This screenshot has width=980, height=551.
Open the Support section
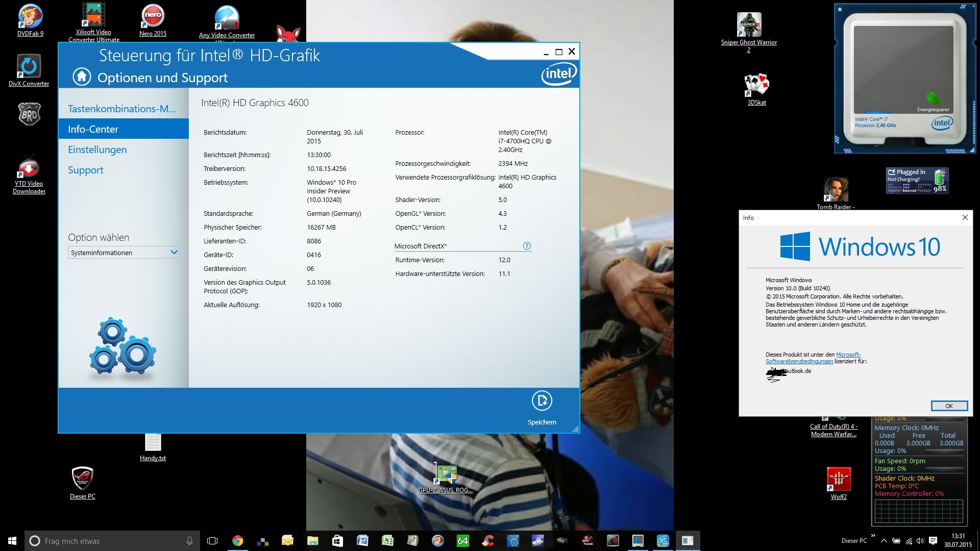click(85, 170)
